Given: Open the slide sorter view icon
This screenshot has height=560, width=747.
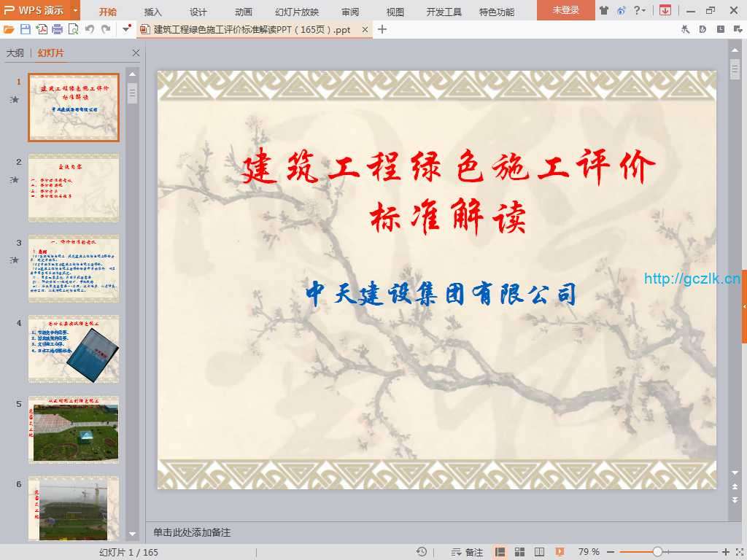Looking at the screenshot, I should pos(520,552).
